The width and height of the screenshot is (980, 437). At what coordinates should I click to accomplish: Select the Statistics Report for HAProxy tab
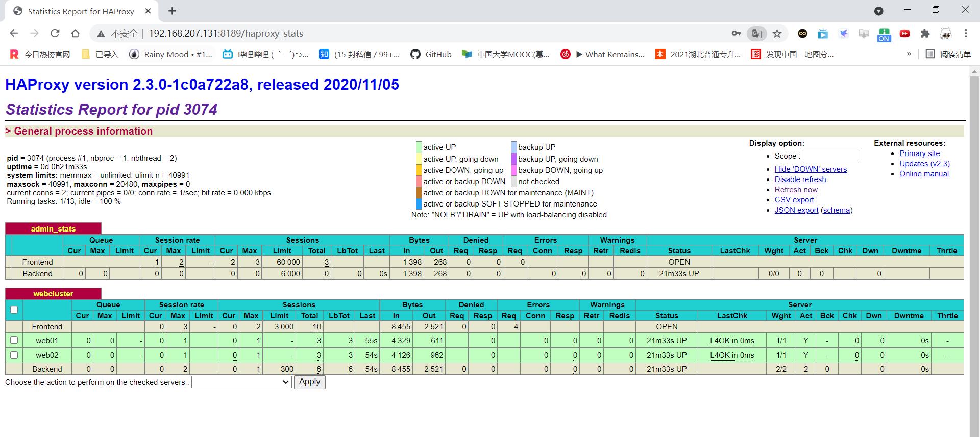(81, 11)
